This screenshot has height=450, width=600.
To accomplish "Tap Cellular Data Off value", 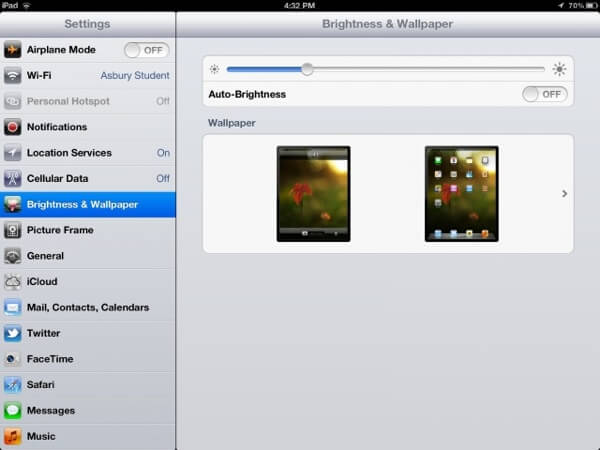I will pos(163,178).
